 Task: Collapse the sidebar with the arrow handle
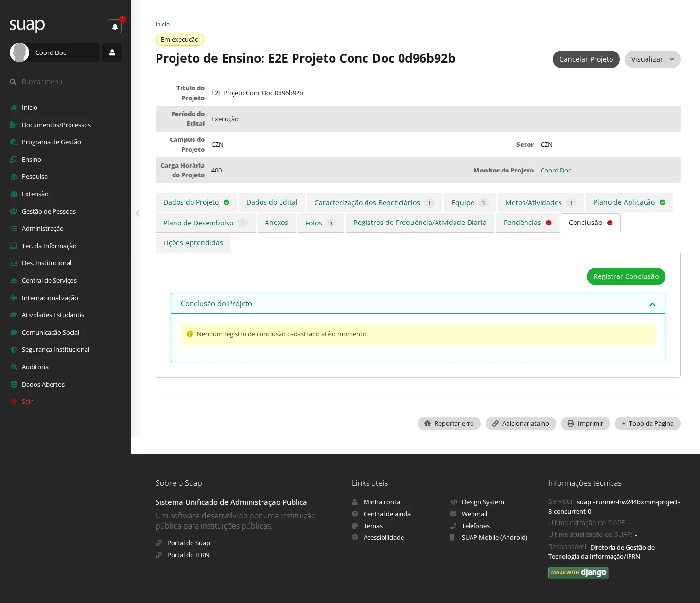click(138, 213)
